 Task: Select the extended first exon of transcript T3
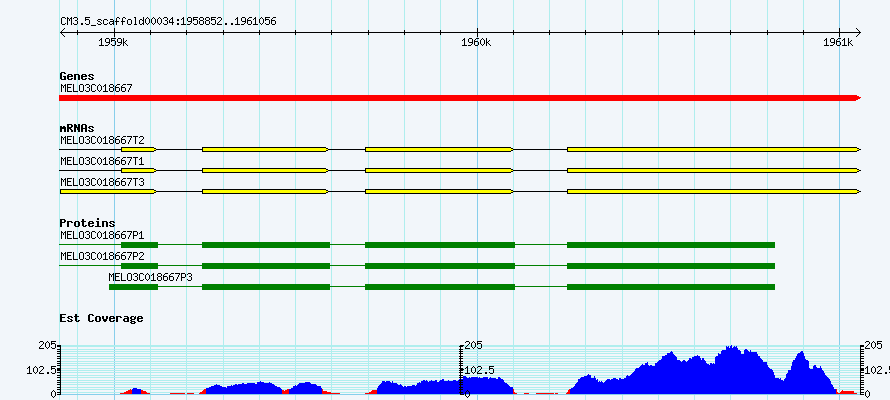pos(108,192)
